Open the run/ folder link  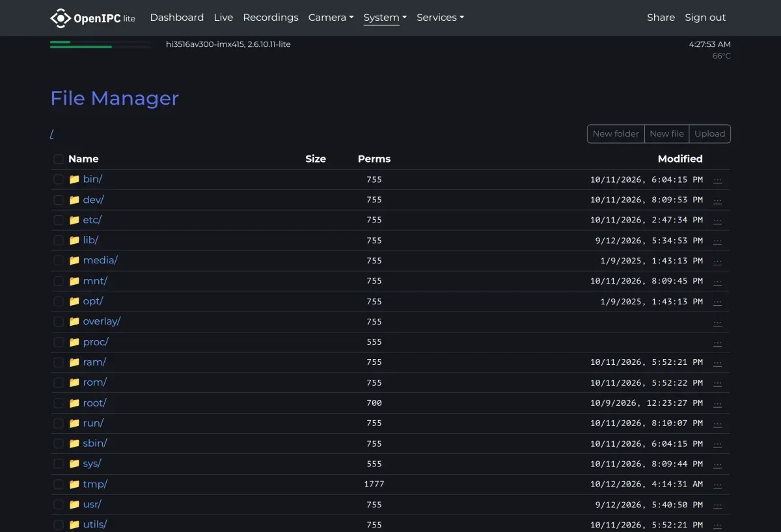[x=93, y=423]
